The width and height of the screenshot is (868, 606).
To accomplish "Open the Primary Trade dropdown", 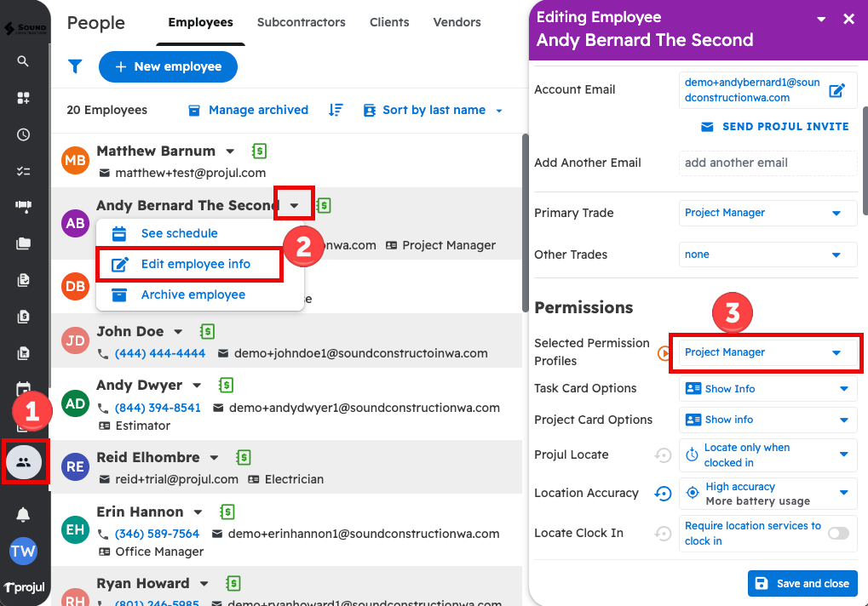I will [767, 213].
